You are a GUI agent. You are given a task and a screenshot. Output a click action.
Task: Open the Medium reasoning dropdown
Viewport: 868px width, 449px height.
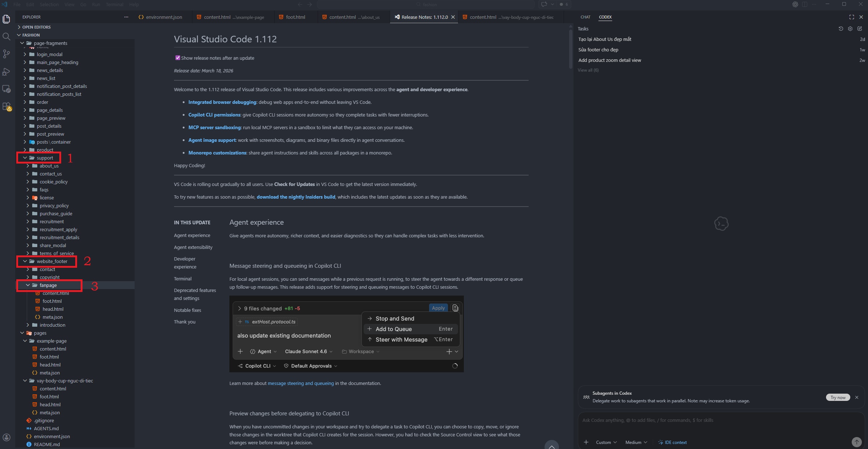[636, 442]
